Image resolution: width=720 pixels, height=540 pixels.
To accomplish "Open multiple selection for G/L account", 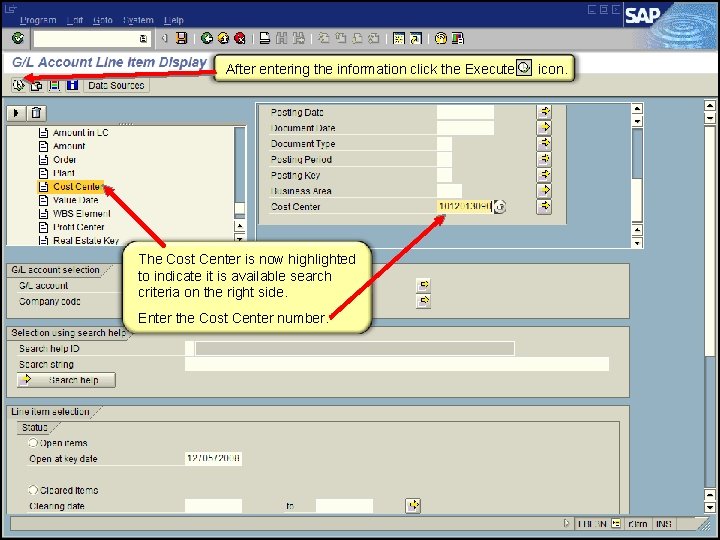I will [x=423, y=285].
